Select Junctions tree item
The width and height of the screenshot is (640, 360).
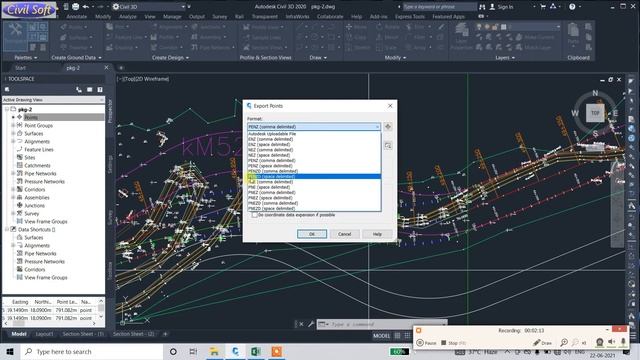pos(34,205)
